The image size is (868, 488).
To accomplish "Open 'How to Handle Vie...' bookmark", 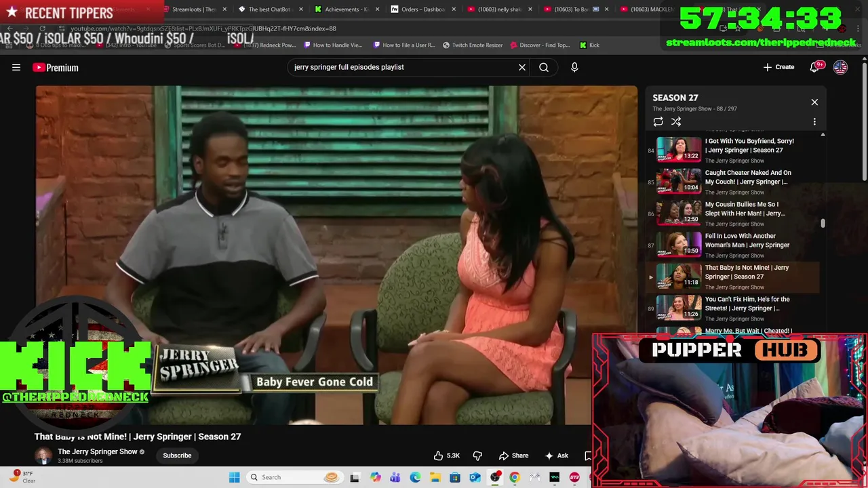I will click(333, 45).
